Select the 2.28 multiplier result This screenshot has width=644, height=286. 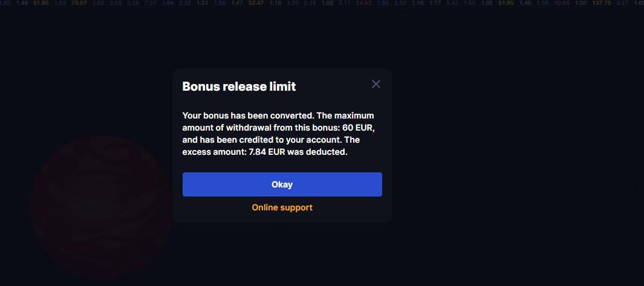133,3
